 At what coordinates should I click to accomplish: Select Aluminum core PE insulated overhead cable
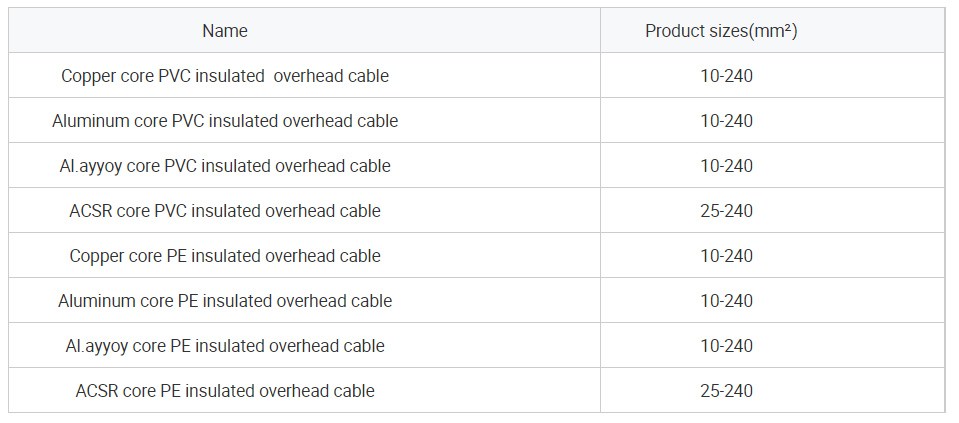(x=225, y=301)
